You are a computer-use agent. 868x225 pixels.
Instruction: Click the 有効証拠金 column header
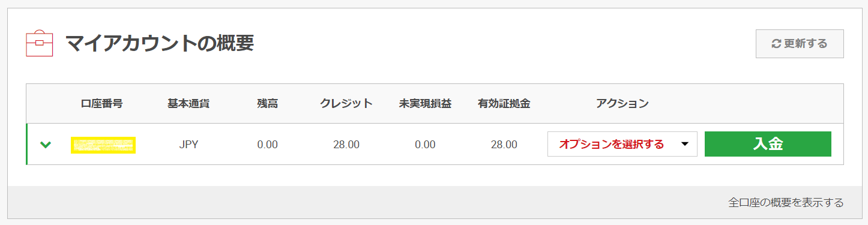(x=504, y=103)
